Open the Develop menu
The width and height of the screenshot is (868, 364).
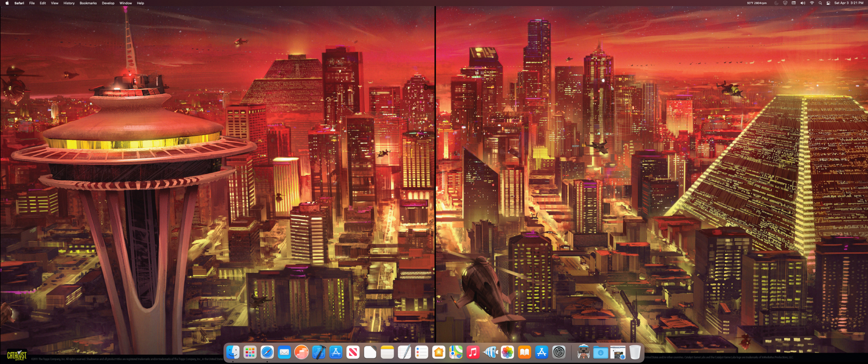point(108,3)
